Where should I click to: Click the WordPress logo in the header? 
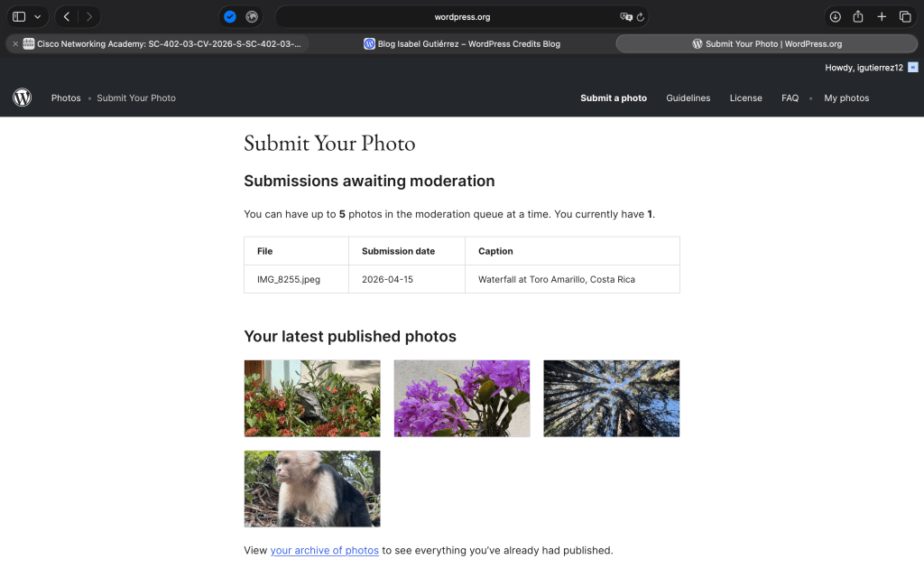tap(23, 98)
